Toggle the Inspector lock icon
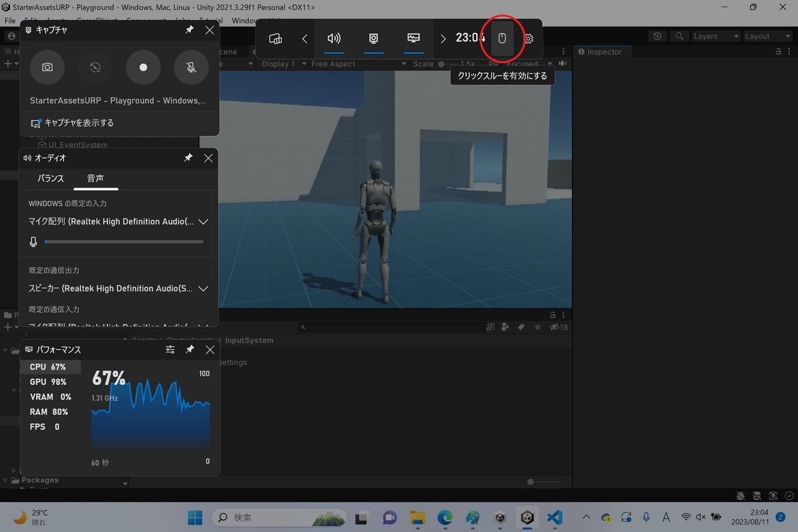798x532 pixels. pyautogui.click(x=778, y=52)
